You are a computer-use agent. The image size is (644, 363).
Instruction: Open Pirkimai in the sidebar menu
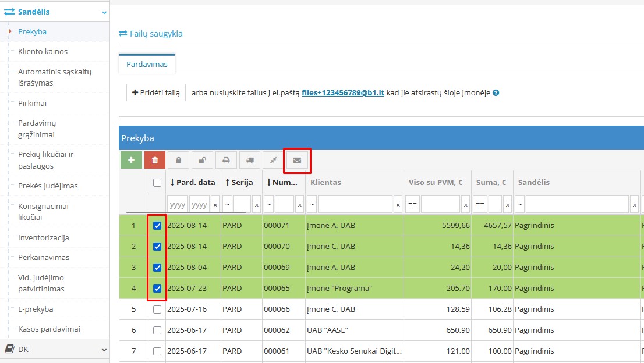click(x=32, y=103)
